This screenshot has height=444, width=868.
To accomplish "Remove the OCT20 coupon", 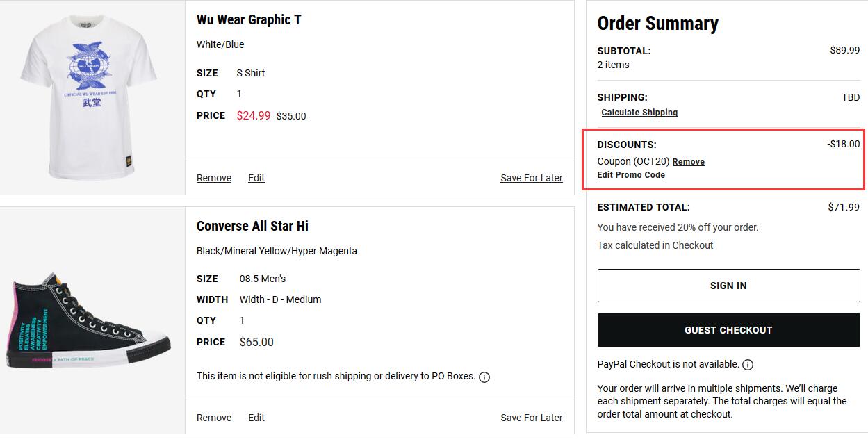I will [688, 162].
